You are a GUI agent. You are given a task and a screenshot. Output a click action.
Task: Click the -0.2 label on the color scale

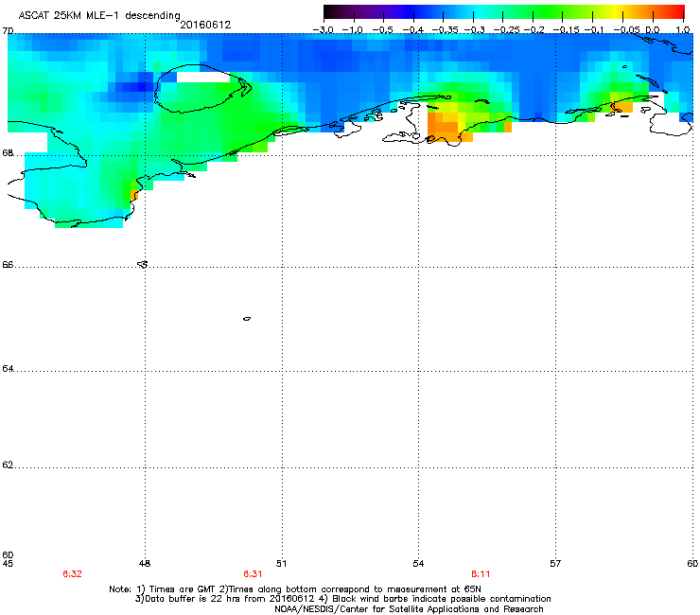click(534, 30)
